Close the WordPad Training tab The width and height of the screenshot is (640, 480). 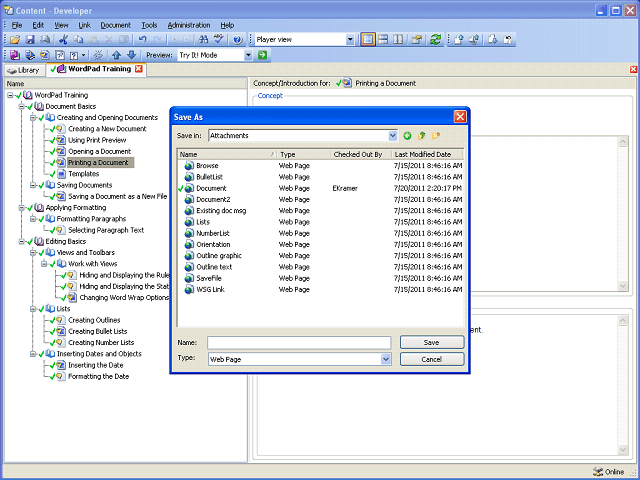[139, 69]
